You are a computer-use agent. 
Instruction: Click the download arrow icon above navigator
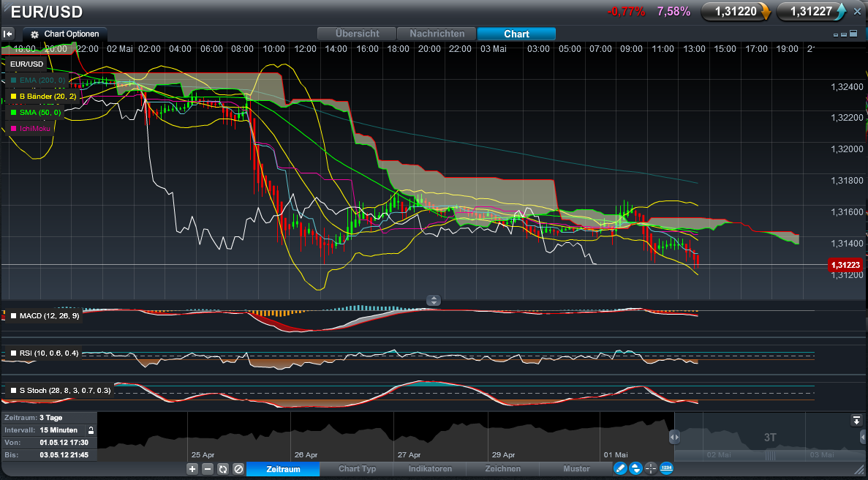click(x=856, y=420)
